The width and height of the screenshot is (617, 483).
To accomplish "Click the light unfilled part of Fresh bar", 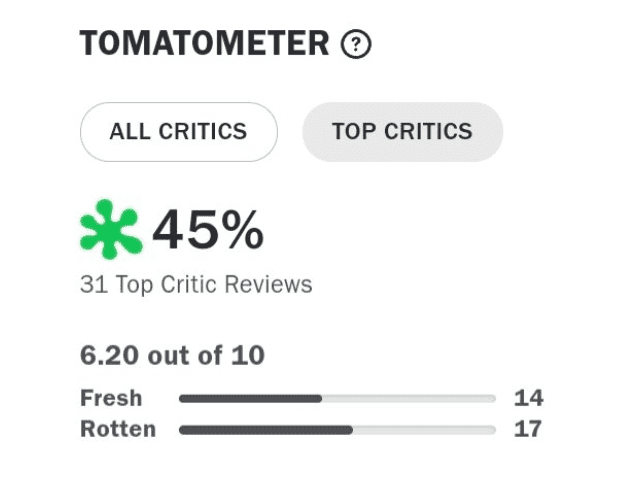I will pyautogui.click(x=408, y=398).
